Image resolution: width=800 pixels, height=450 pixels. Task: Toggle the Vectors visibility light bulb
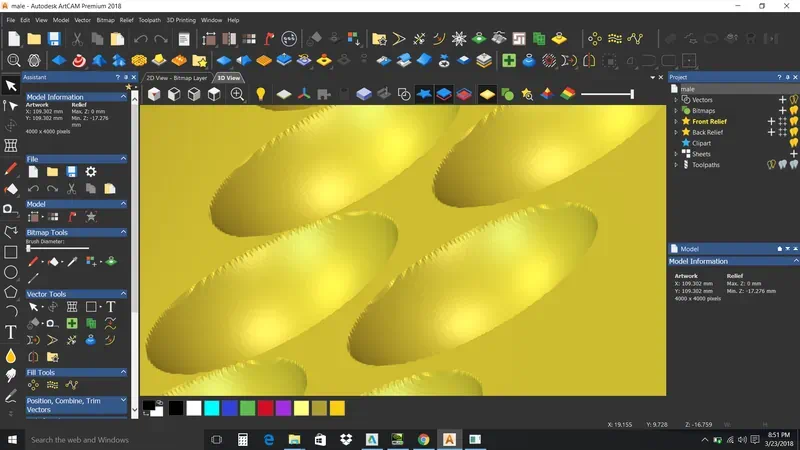point(793,100)
